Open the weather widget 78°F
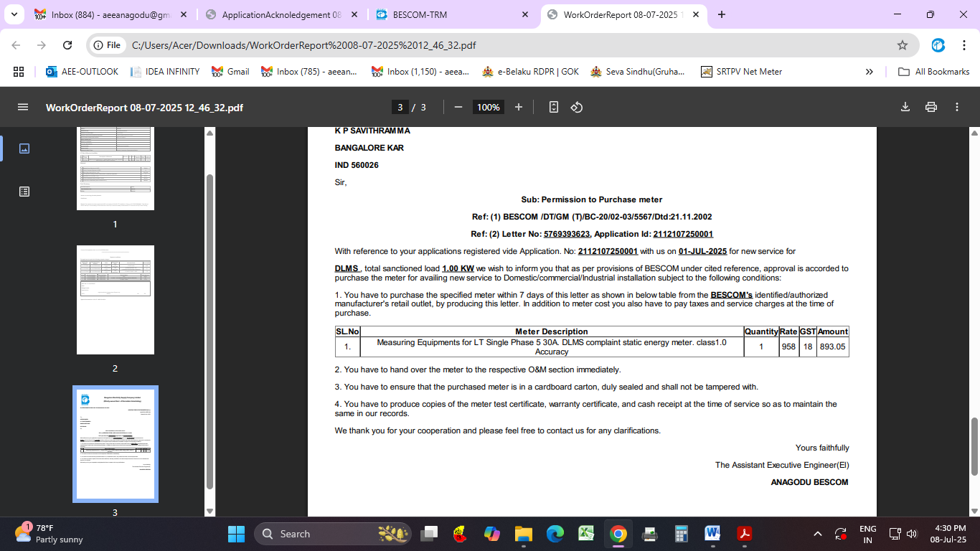Screen dimensions: 980x551 coord(49,534)
